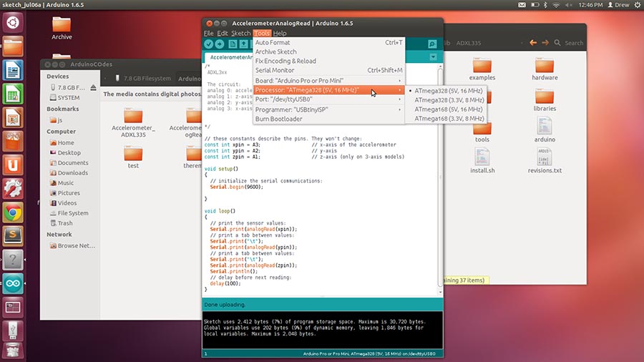Click the Open sketch up-arrow icon

pos(244,44)
